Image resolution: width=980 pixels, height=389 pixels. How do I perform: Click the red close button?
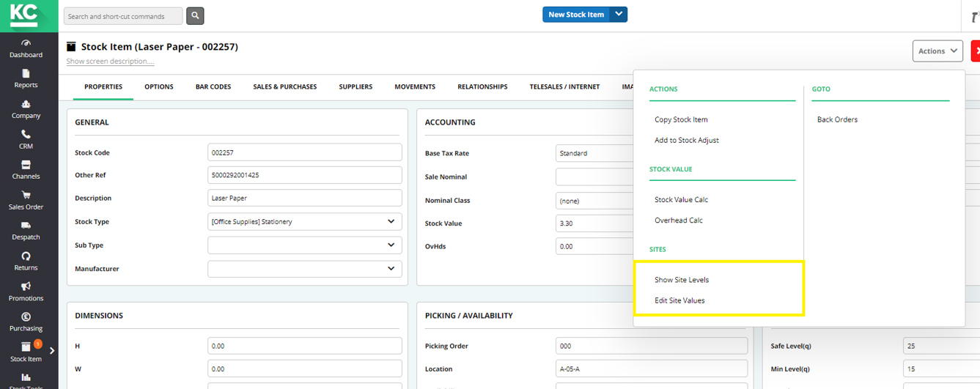click(976, 51)
